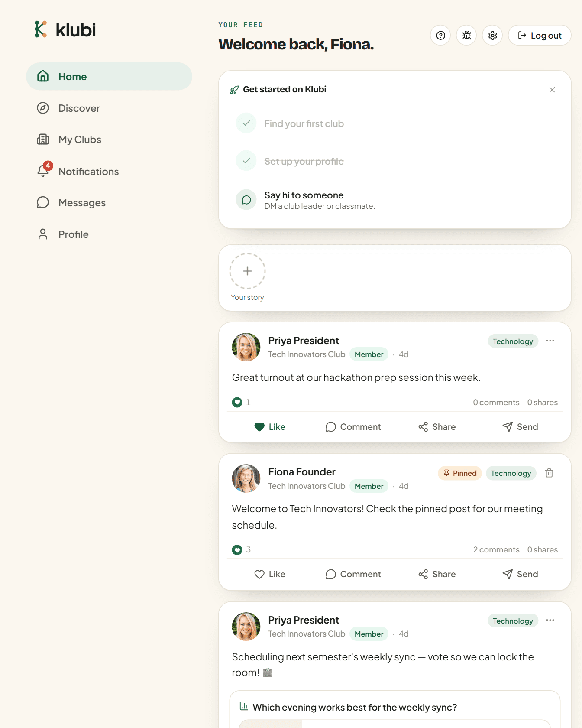Toggle Set up your profile checkmark
The width and height of the screenshot is (582, 728).
click(x=246, y=161)
